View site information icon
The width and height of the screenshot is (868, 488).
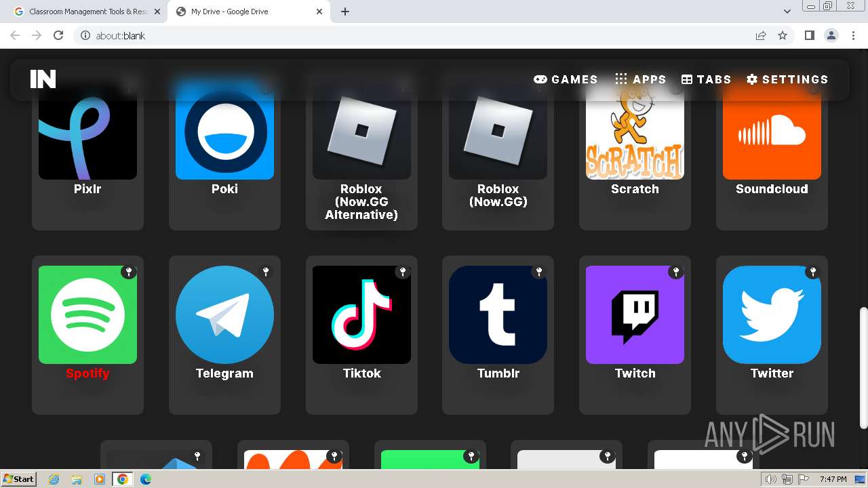point(85,35)
